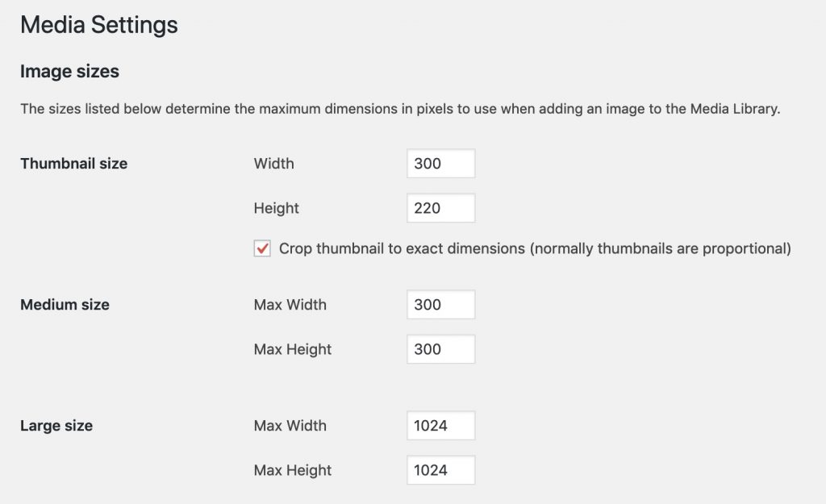The width and height of the screenshot is (826, 504).
Task: Click the Thumbnail size Height input field
Action: pyautogui.click(x=440, y=208)
